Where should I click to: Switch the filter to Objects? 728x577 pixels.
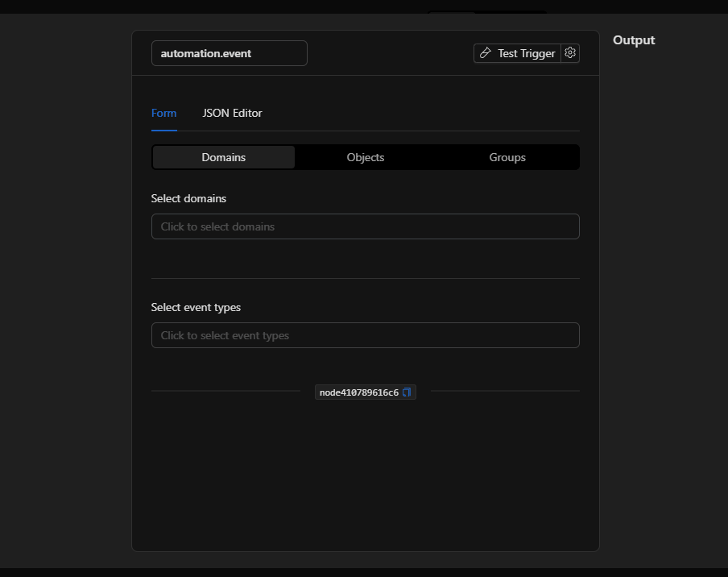coord(366,157)
